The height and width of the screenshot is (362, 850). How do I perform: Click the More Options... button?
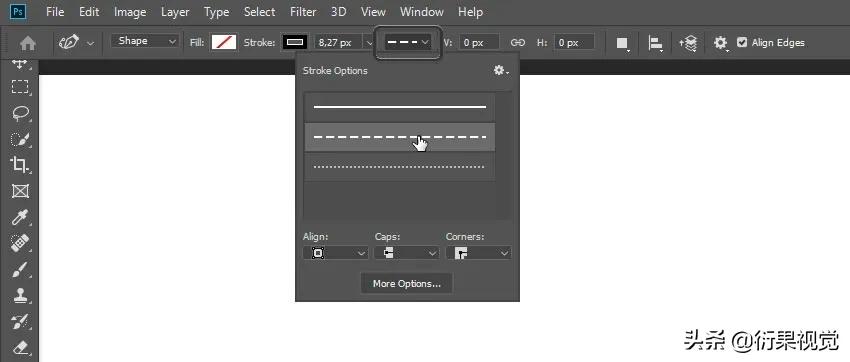407,283
